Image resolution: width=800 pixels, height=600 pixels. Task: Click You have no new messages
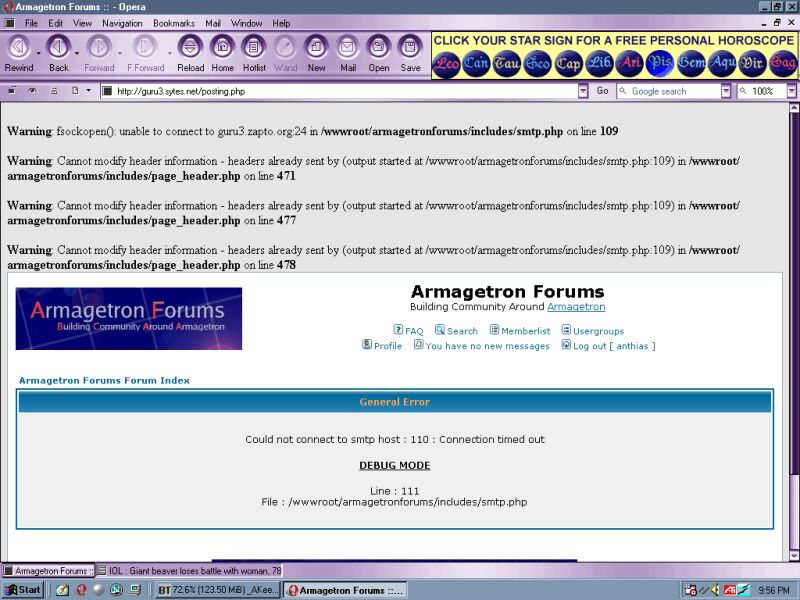coord(482,345)
